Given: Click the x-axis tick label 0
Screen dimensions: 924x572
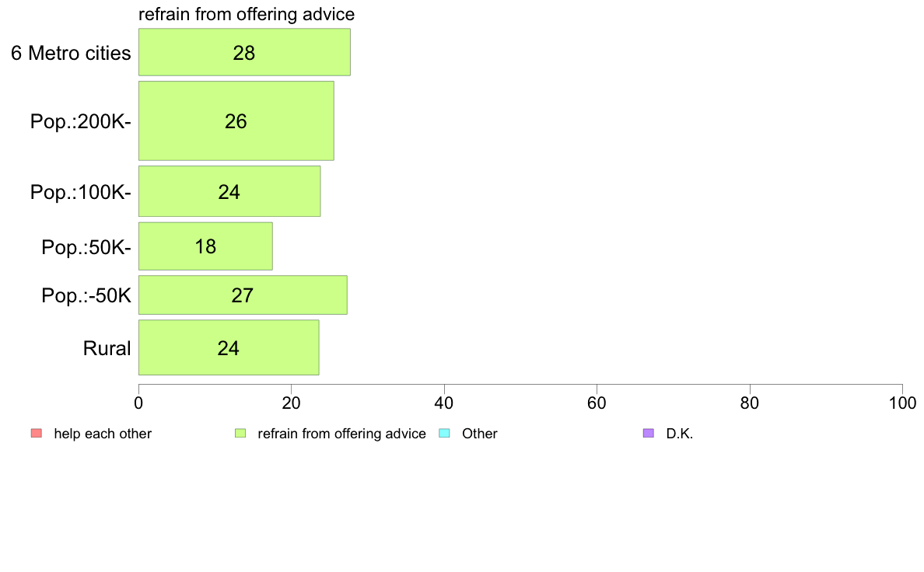Looking at the screenshot, I should point(138,403).
